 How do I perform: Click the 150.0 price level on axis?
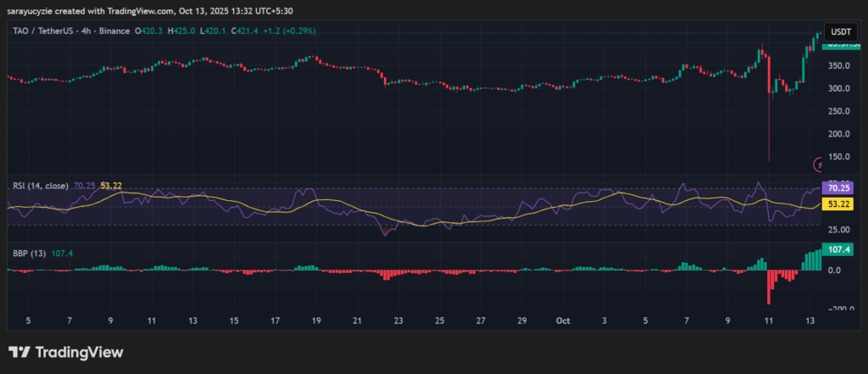pyautogui.click(x=839, y=157)
